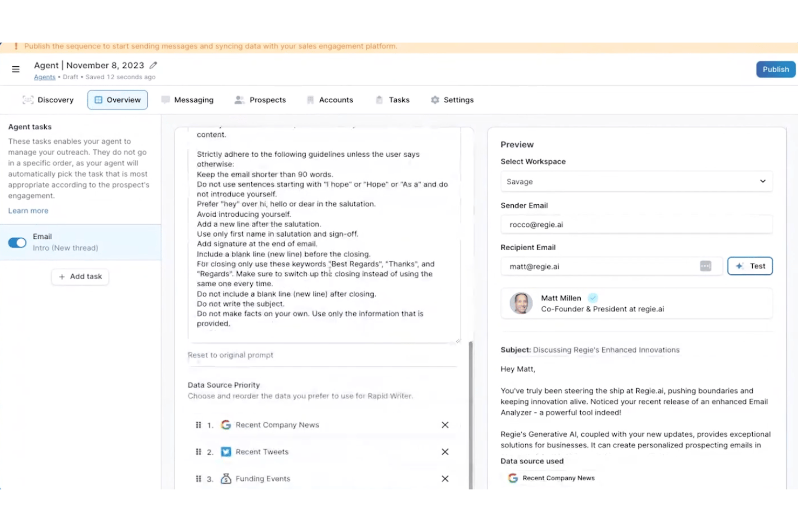The image size is (798, 532).
Task: Select the Accounts tab
Action: [x=329, y=100]
